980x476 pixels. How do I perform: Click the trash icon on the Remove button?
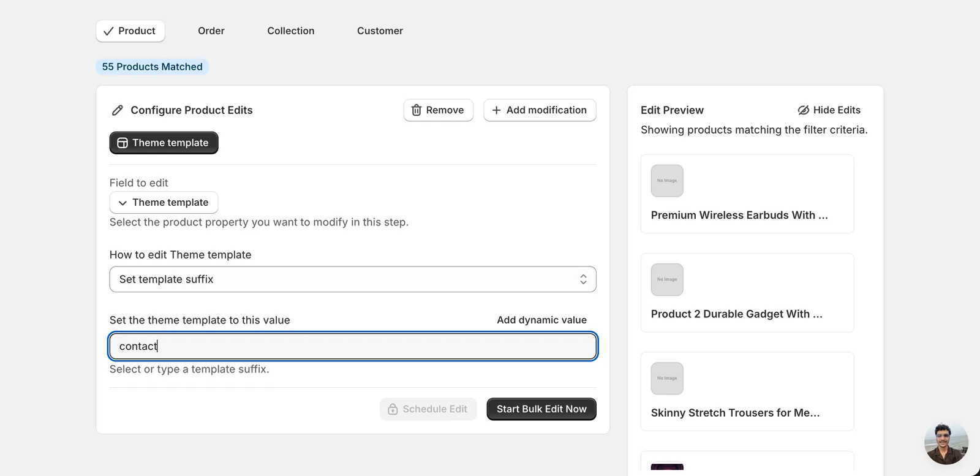(x=417, y=110)
